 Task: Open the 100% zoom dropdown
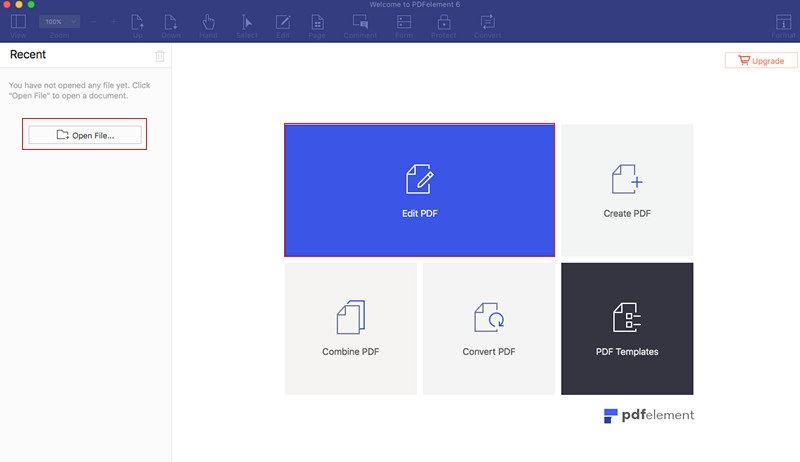[59, 21]
